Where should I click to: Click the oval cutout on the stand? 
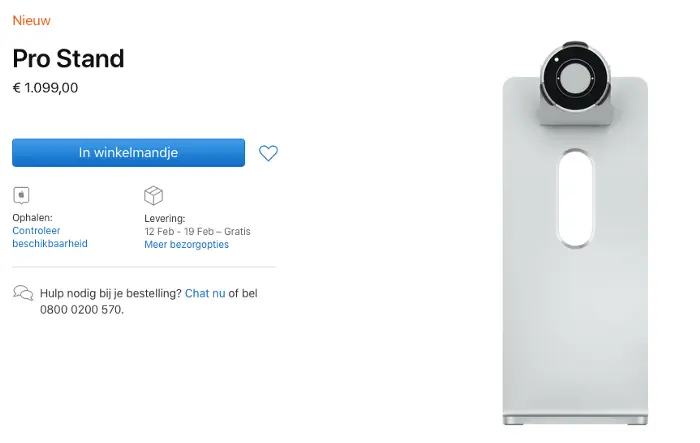click(575, 198)
